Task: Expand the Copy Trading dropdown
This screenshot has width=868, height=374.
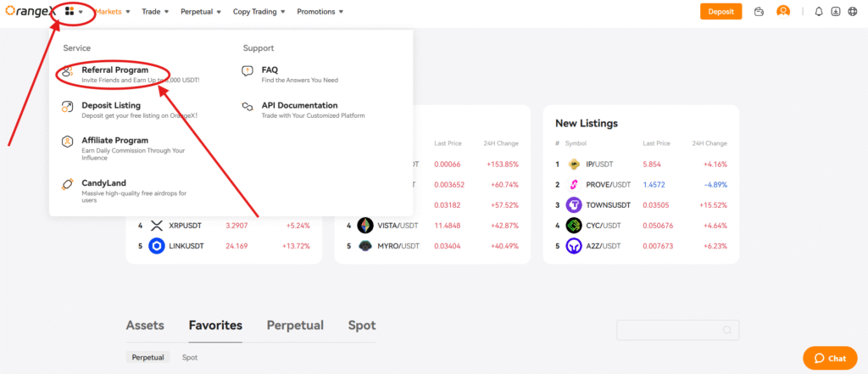Action: click(x=259, y=12)
